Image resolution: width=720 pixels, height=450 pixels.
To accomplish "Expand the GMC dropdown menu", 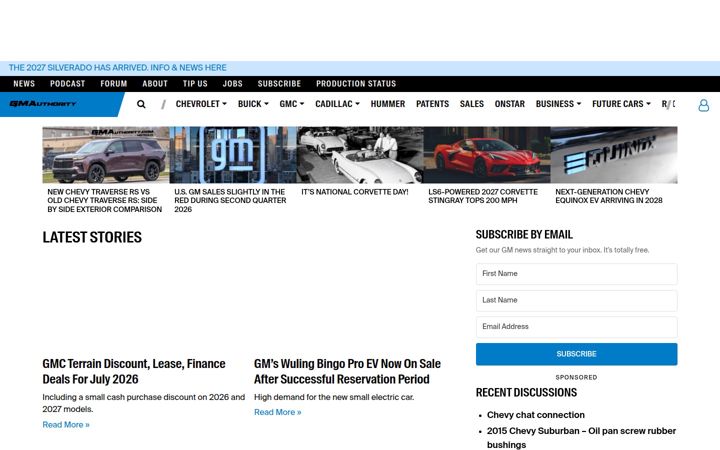I will click(292, 104).
